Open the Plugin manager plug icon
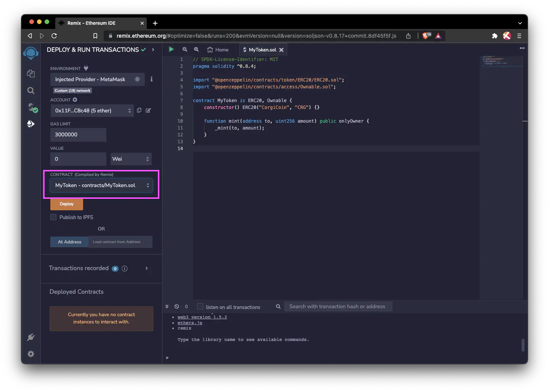 pyautogui.click(x=31, y=337)
